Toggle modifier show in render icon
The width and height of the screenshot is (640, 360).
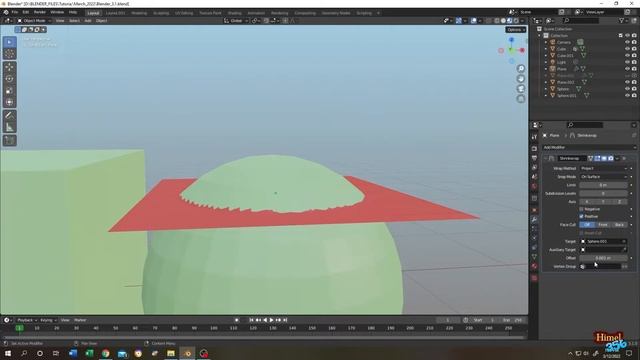[611, 158]
